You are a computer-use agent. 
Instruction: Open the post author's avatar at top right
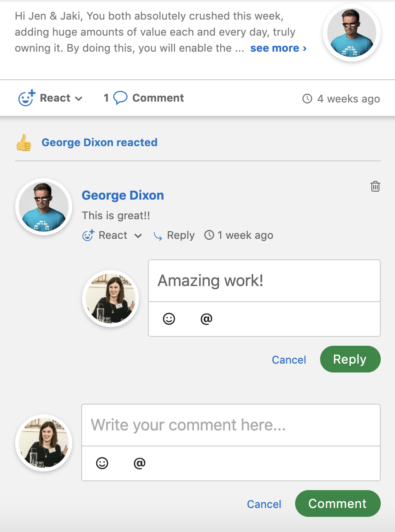click(352, 33)
